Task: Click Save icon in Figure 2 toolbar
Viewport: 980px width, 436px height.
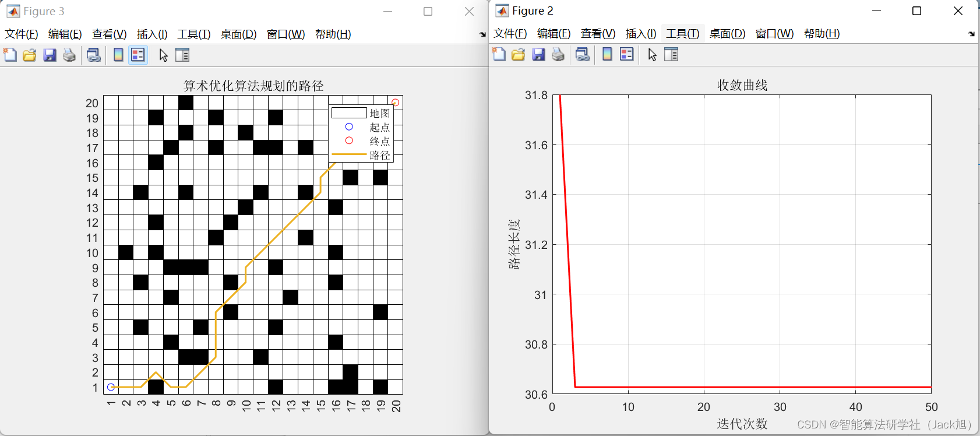Action: pos(539,55)
